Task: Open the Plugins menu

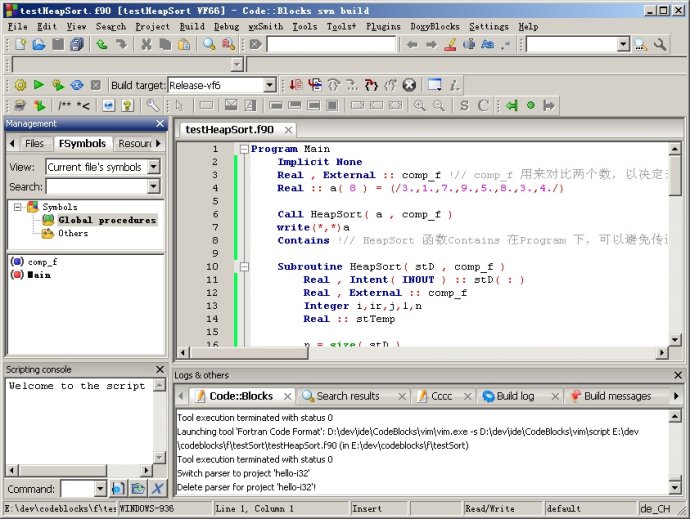Action: (383, 26)
